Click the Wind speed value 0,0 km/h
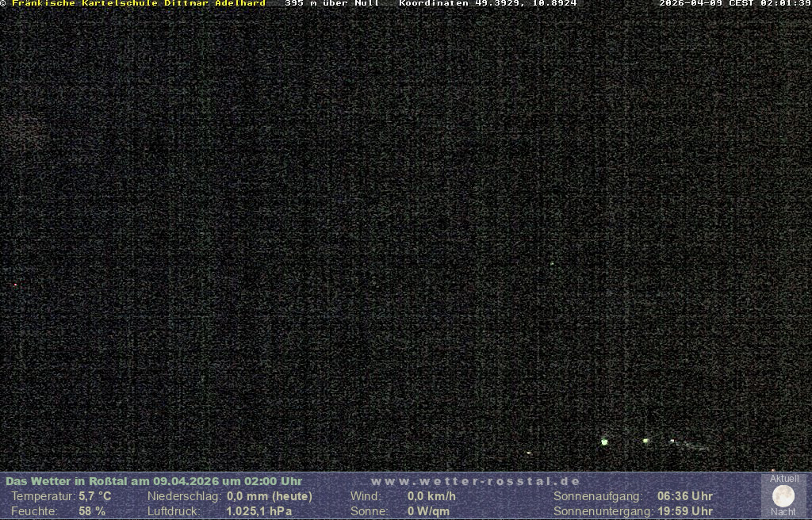Viewport: 812px width, 520px height. tap(431, 496)
